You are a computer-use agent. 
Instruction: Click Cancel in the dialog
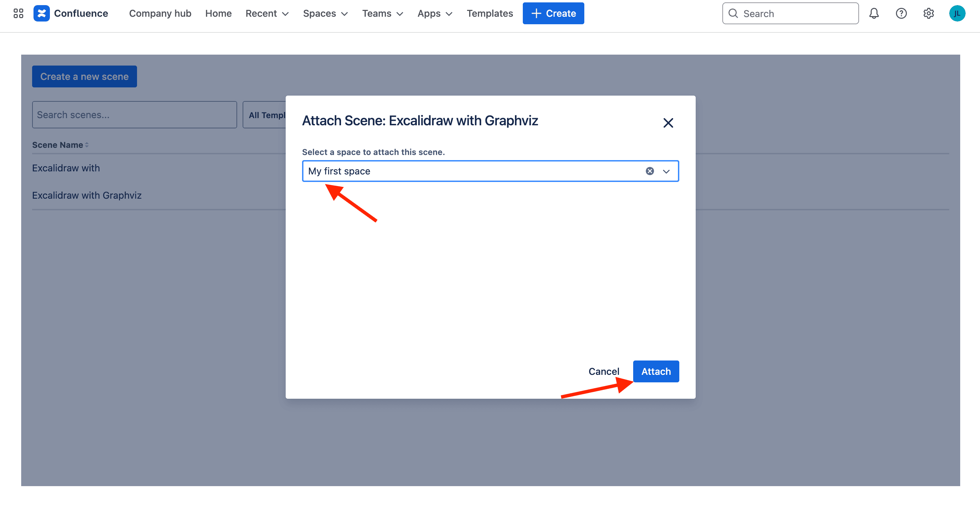604,371
